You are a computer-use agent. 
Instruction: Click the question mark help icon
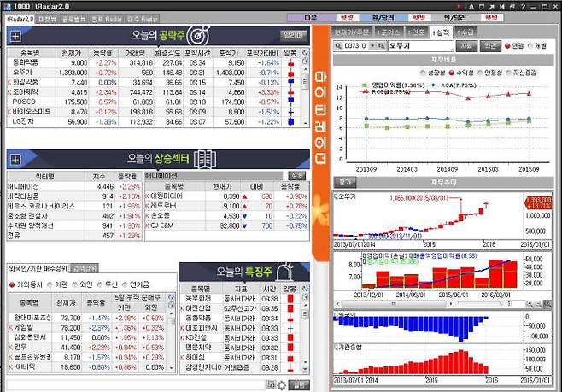[524, 7]
